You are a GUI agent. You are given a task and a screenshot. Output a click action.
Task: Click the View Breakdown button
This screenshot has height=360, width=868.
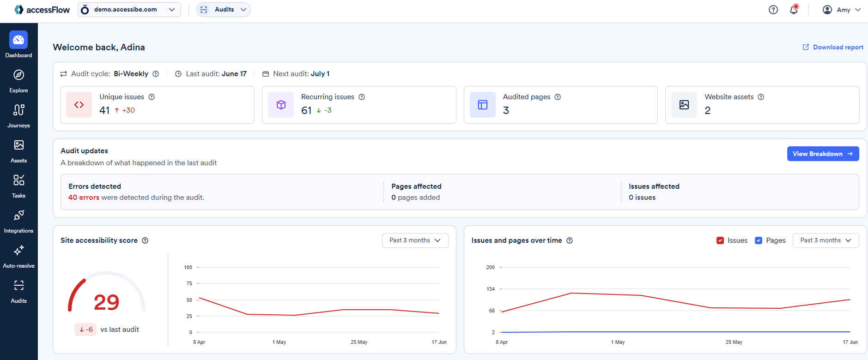tap(823, 154)
